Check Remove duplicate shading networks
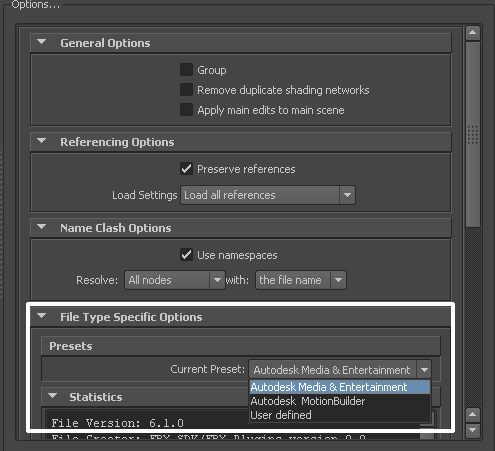 click(x=186, y=90)
